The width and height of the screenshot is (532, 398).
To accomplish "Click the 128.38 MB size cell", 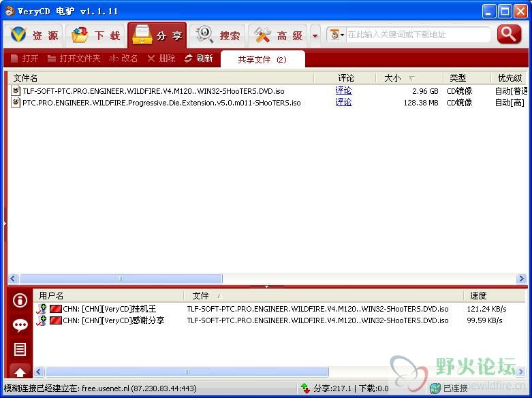I will (421, 103).
